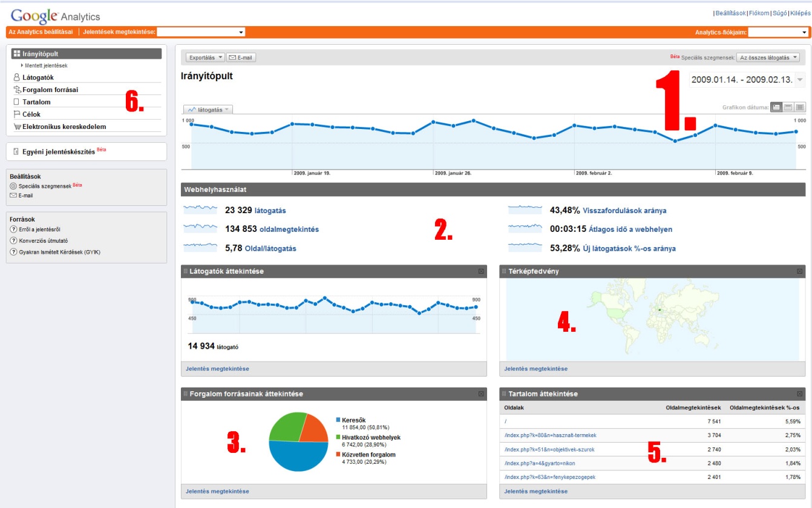Click the Visszafordulások aránya link
812x508 pixels.
pyautogui.click(x=624, y=211)
